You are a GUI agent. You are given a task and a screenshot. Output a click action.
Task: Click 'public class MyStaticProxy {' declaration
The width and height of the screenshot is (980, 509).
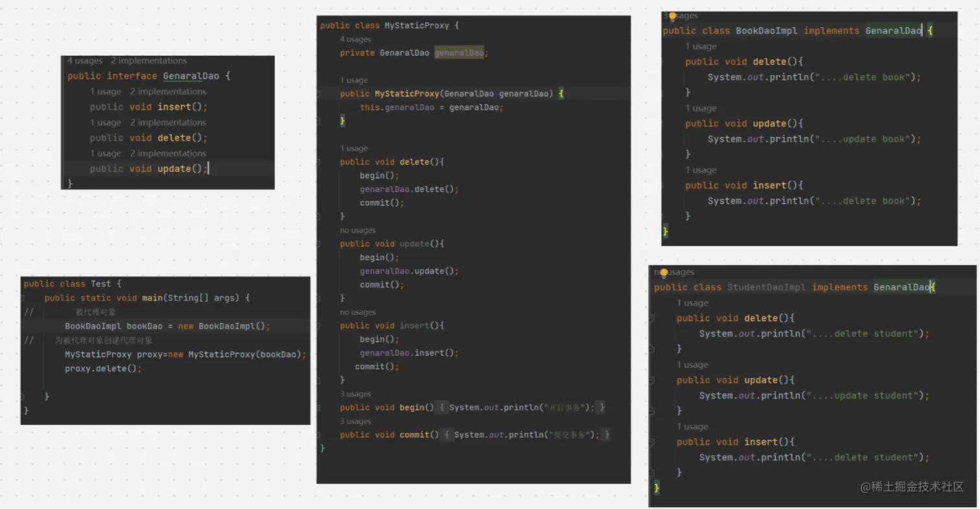[x=390, y=26]
